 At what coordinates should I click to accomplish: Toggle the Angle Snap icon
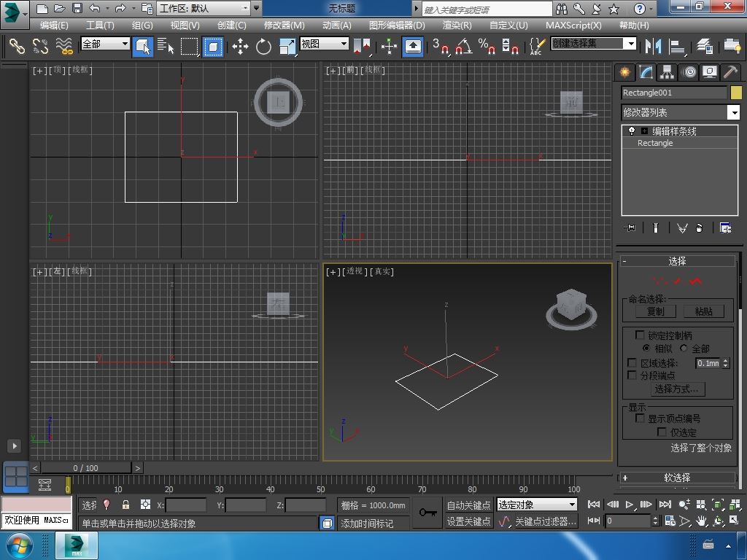coord(462,47)
